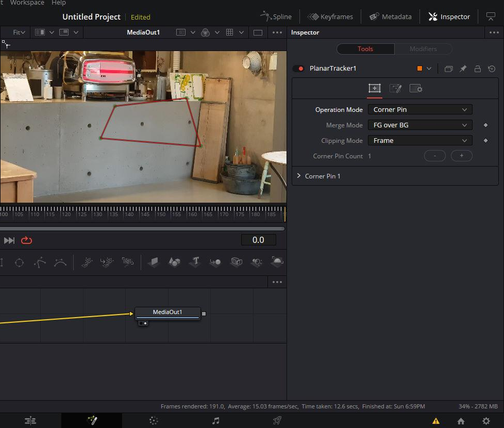
Task: Add a Polygon mask node
Action: [40, 262]
